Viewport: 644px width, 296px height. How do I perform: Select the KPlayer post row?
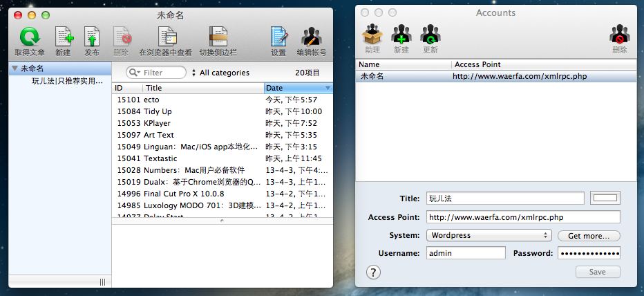(x=222, y=123)
